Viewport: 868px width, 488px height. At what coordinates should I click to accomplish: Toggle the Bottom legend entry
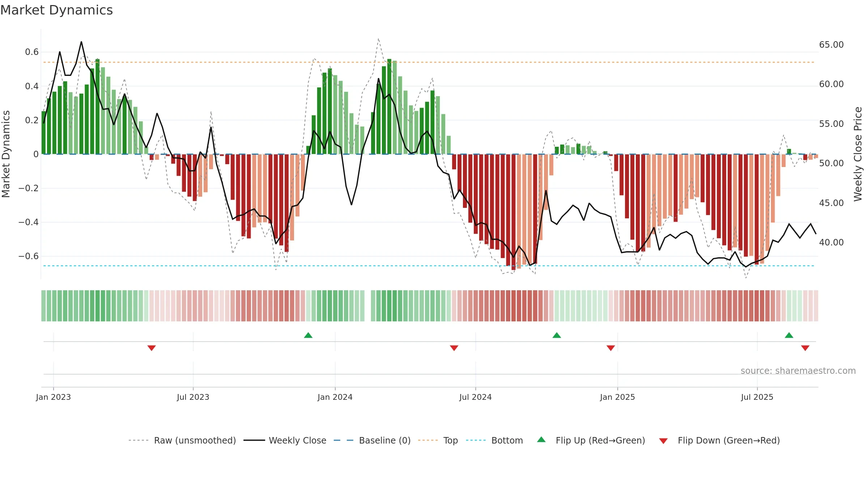pos(494,440)
